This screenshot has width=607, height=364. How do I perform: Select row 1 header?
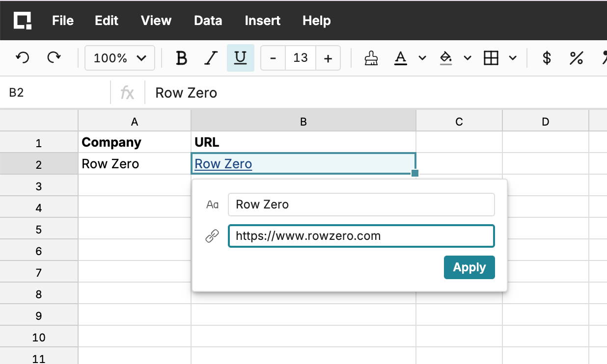click(39, 143)
